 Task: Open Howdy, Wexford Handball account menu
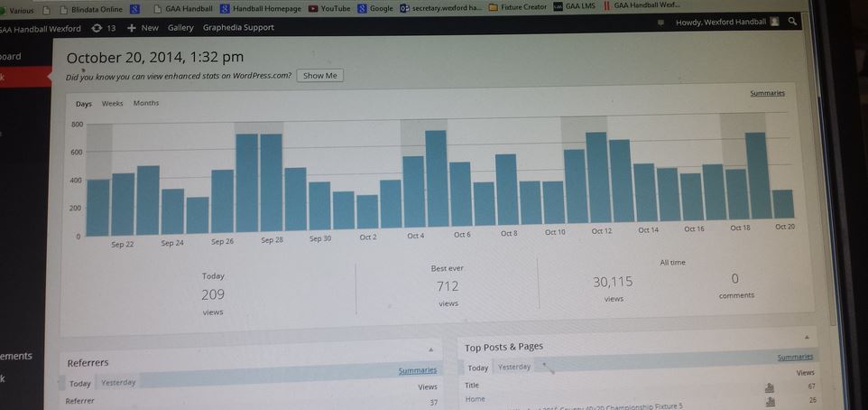coord(721,22)
